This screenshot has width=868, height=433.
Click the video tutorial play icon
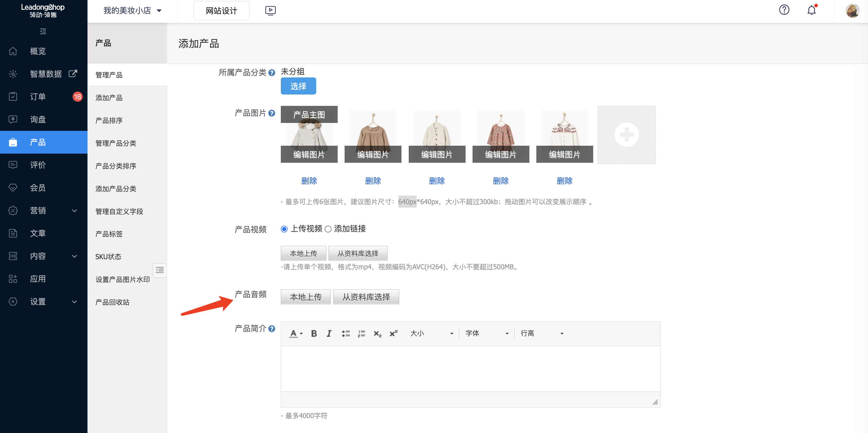(x=270, y=10)
